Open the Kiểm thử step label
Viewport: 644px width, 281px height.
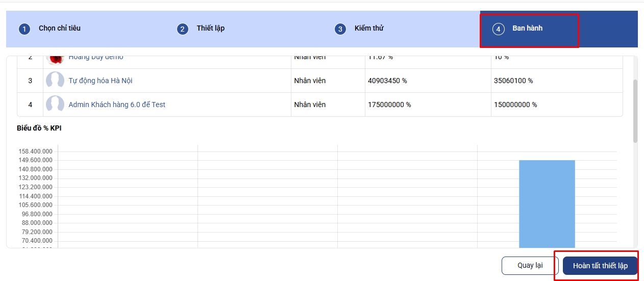(369, 28)
